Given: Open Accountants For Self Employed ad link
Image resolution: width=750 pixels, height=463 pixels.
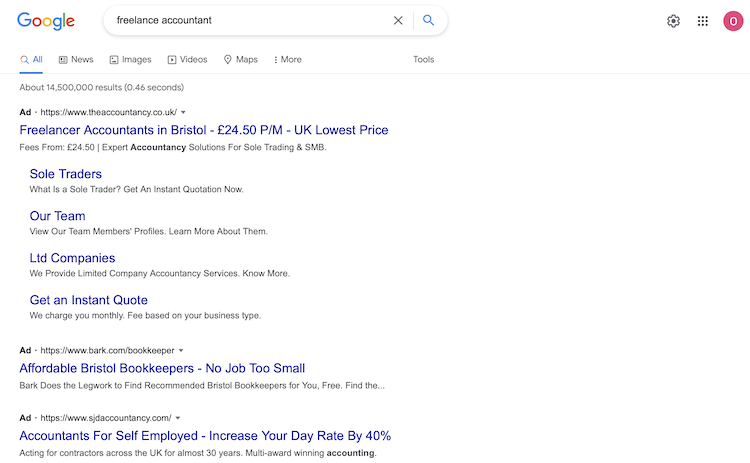Looking at the screenshot, I should click(205, 436).
